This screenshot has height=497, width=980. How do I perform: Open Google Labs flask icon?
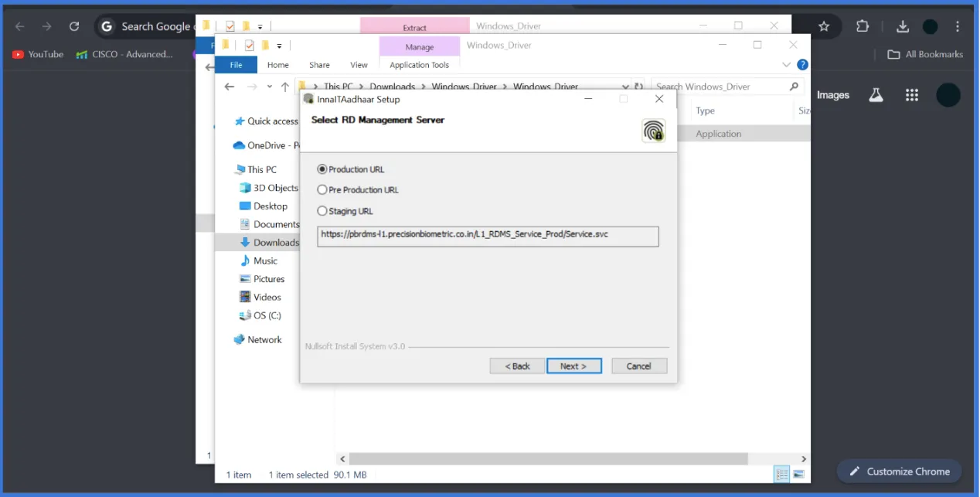coord(876,95)
